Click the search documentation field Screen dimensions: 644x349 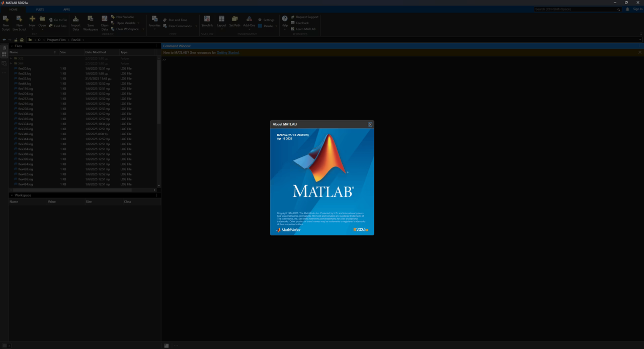[x=578, y=10]
